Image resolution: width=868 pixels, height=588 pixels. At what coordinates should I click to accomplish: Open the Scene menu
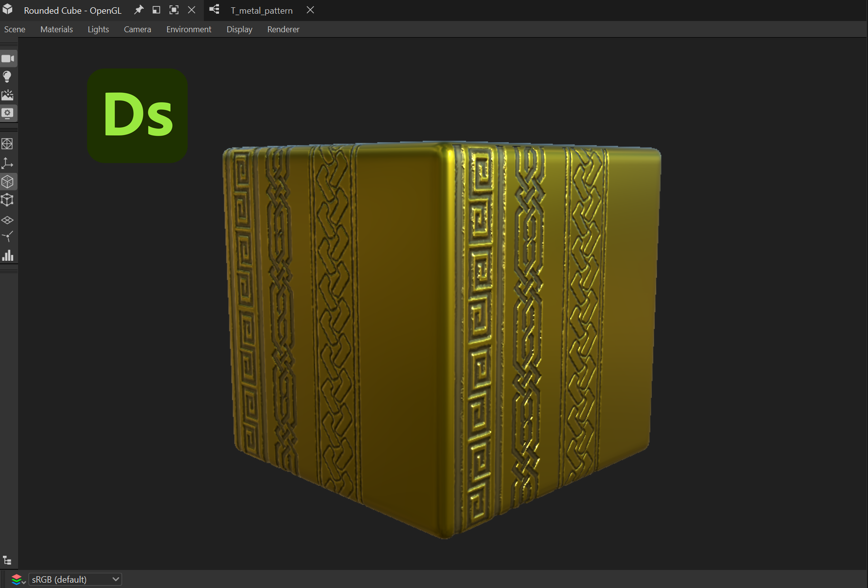(x=15, y=29)
